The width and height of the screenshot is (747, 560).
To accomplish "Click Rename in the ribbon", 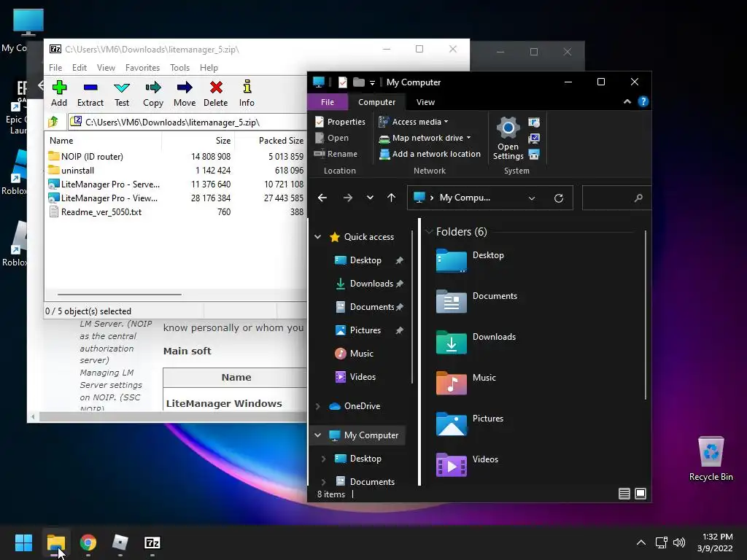I will click(336, 154).
